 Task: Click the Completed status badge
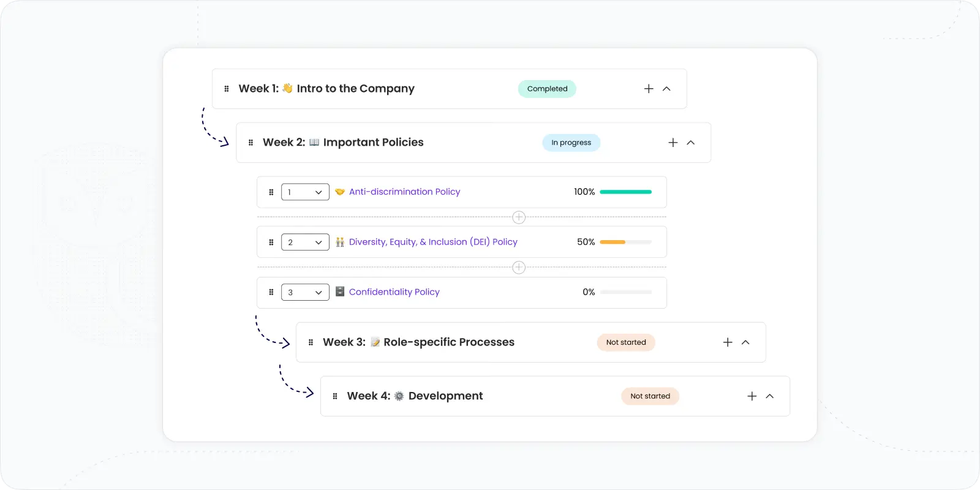point(547,89)
